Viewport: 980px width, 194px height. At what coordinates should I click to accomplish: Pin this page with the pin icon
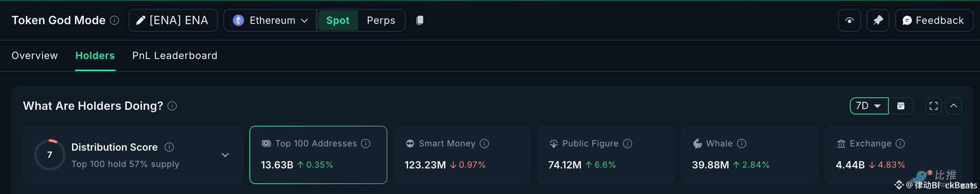click(878, 21)
